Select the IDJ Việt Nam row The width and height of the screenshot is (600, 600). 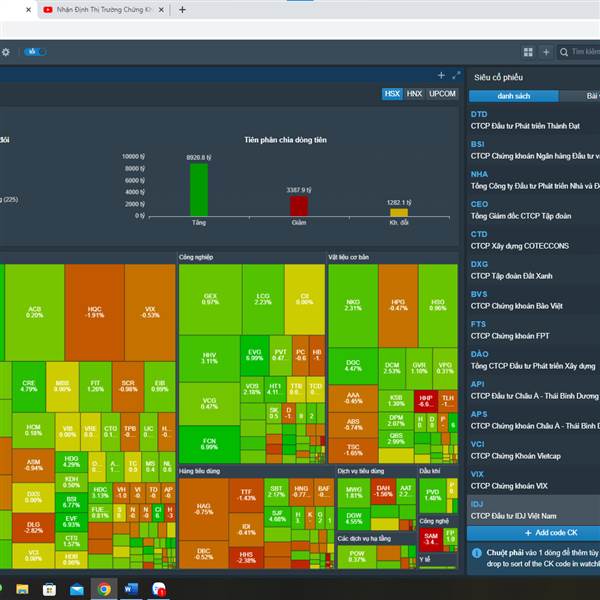(x=535, y=510)
